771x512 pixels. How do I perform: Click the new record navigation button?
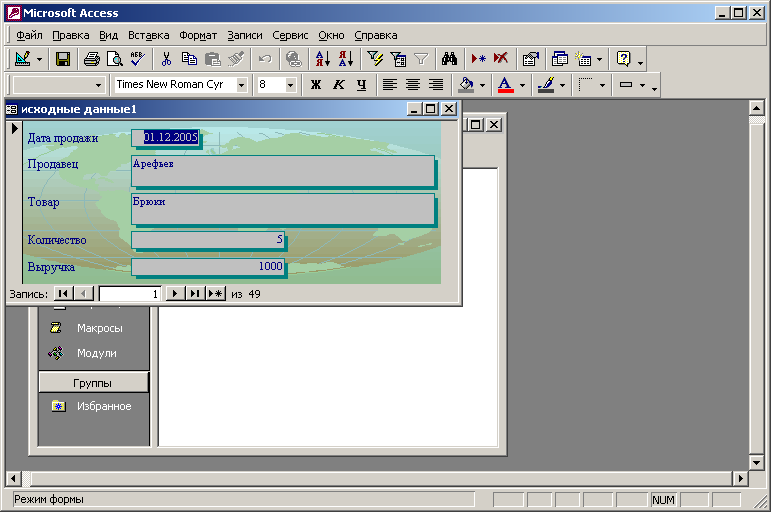(x=216, y=294)
